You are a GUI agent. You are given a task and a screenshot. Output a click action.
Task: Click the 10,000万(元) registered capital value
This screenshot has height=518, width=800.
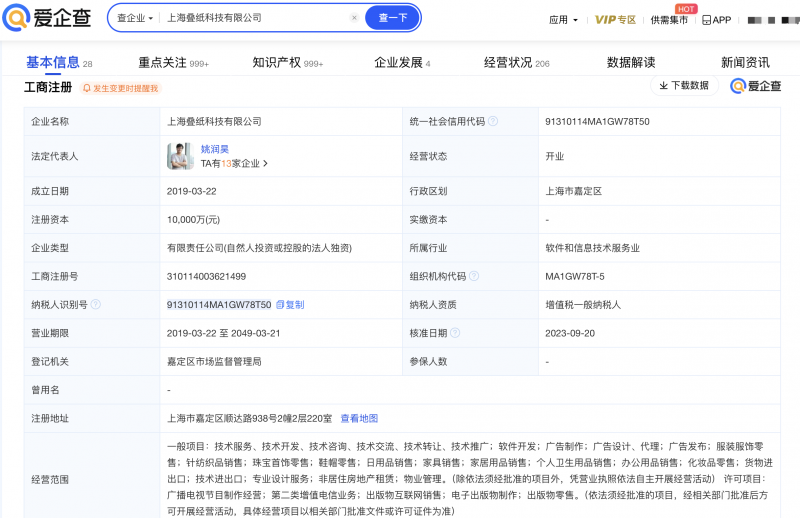[x=193, y=219]
